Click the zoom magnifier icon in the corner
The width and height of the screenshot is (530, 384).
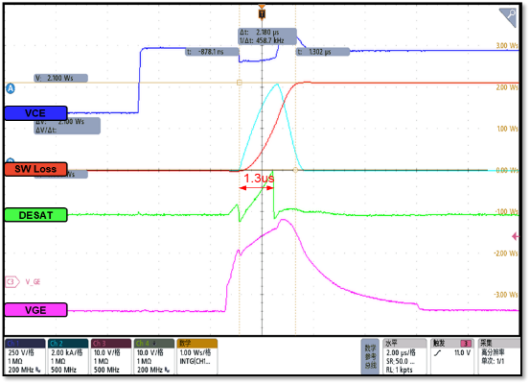509,17
